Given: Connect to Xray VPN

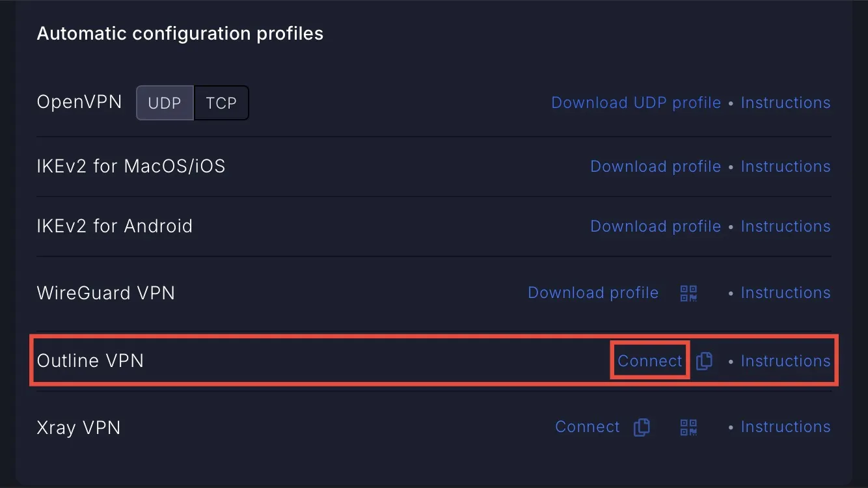Looking at the screenshot, I should (588, 427).
